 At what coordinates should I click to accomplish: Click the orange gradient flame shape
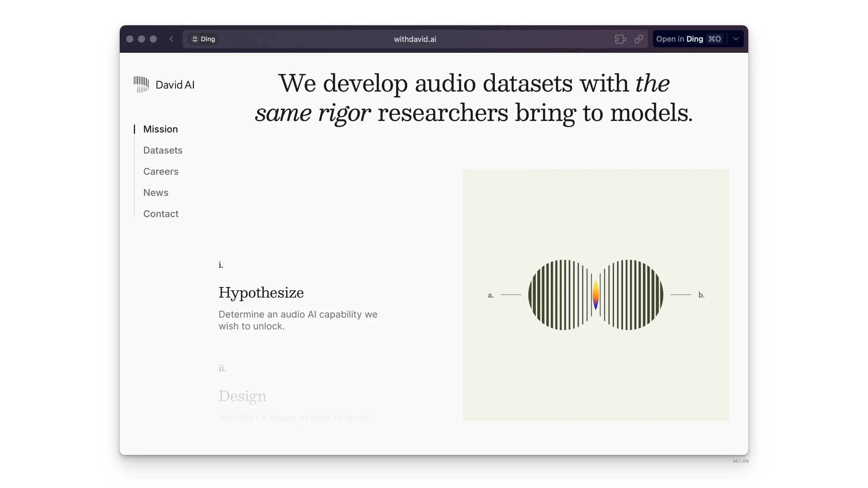(596, 295)
